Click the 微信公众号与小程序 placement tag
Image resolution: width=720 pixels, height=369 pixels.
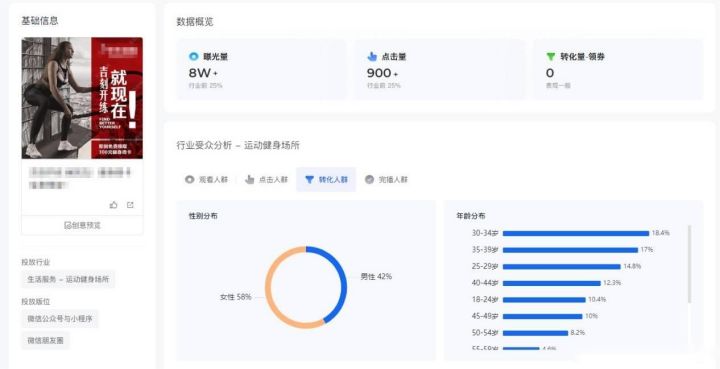click(x=60, y=319)
